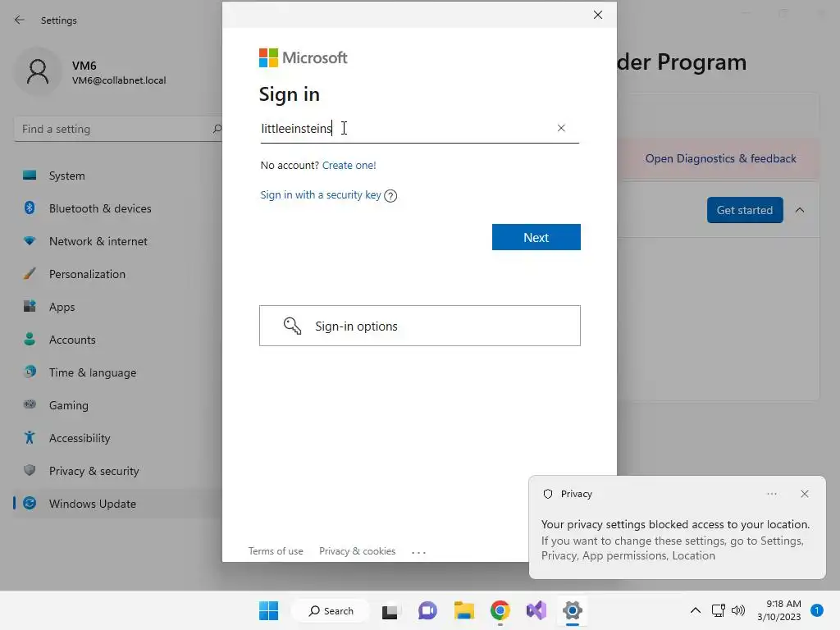Open the Windows Start menu

268,610
